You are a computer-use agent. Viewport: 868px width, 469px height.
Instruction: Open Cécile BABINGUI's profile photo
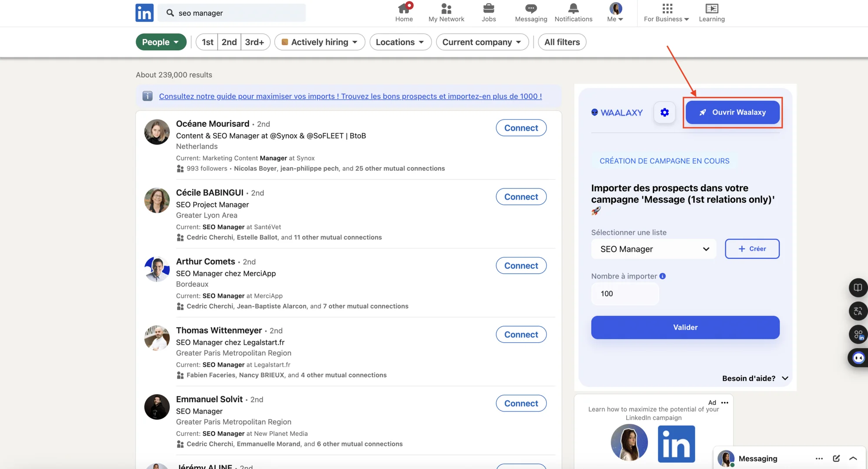[157, 201]
